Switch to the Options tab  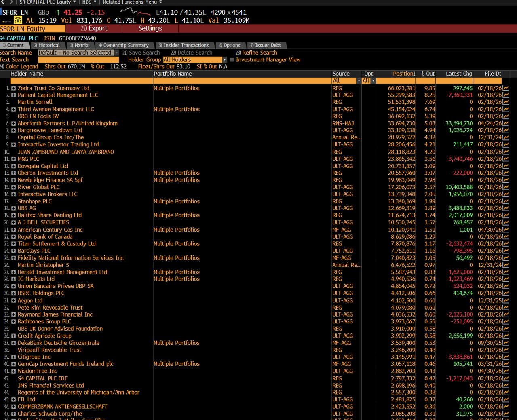pyautogui.click(x=230, y=45)
